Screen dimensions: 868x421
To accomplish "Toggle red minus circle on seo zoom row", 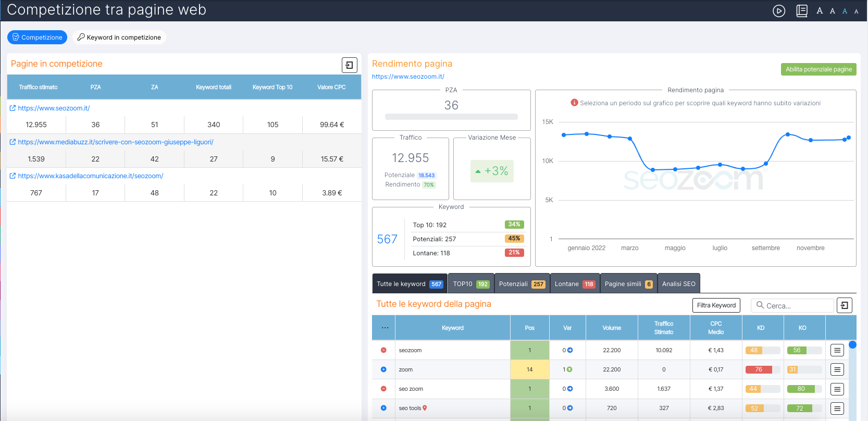I will click(x=383, y=389).
